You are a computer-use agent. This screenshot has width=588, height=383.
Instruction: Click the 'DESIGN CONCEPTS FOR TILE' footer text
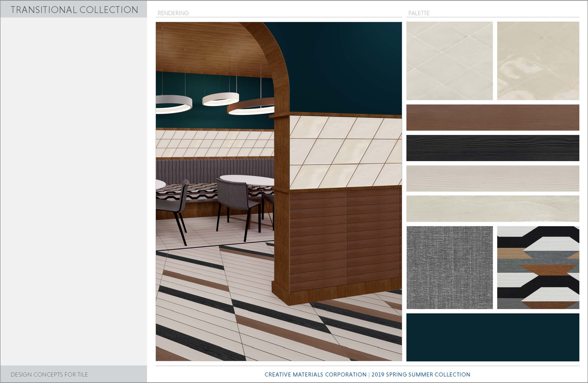49,374
